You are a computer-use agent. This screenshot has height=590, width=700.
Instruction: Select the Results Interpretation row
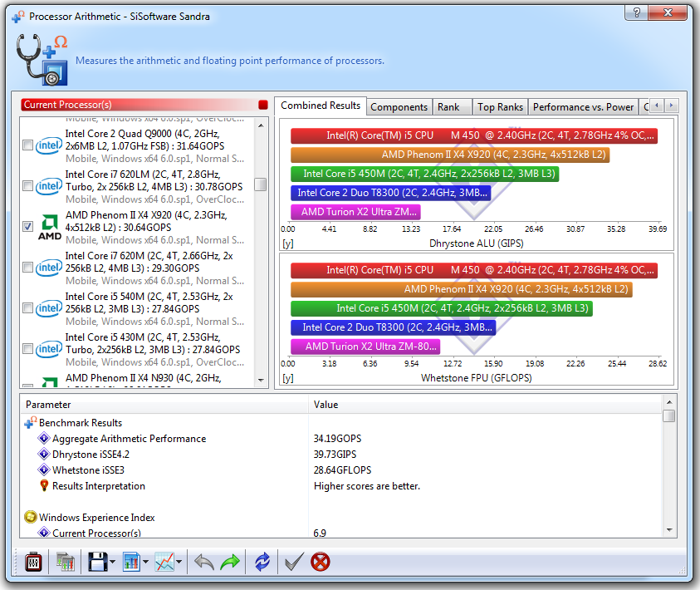[341, 486]
